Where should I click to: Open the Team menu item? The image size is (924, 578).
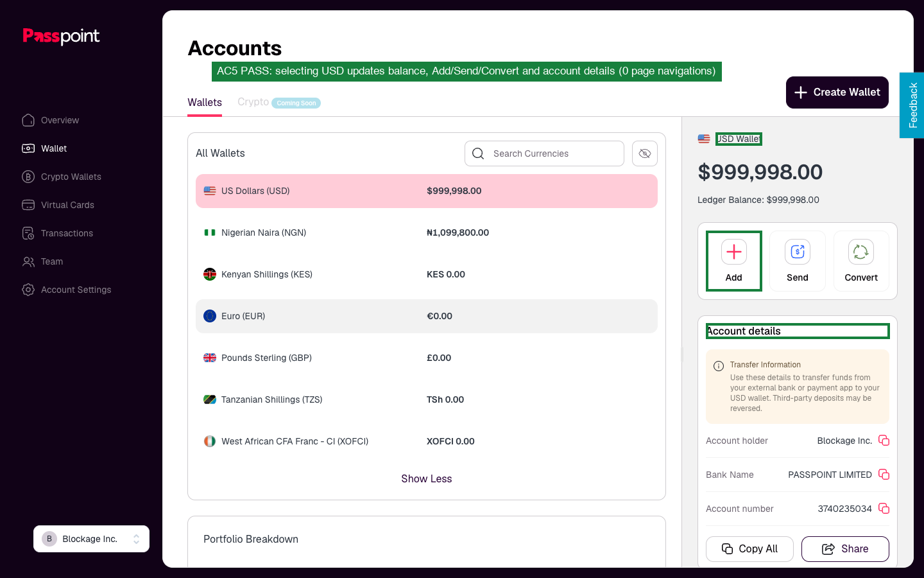pyautogui.click(x=52, y=261)
